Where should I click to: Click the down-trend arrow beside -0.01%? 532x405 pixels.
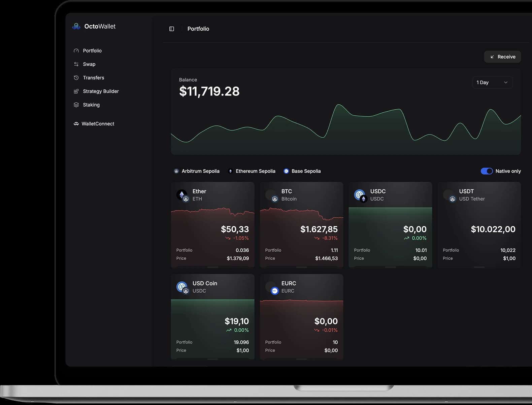[317, 330]
